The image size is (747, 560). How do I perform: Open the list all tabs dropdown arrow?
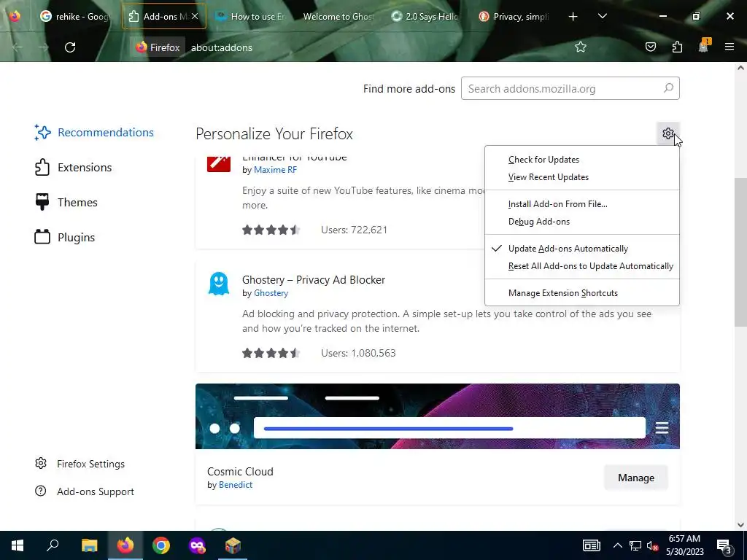602,16
